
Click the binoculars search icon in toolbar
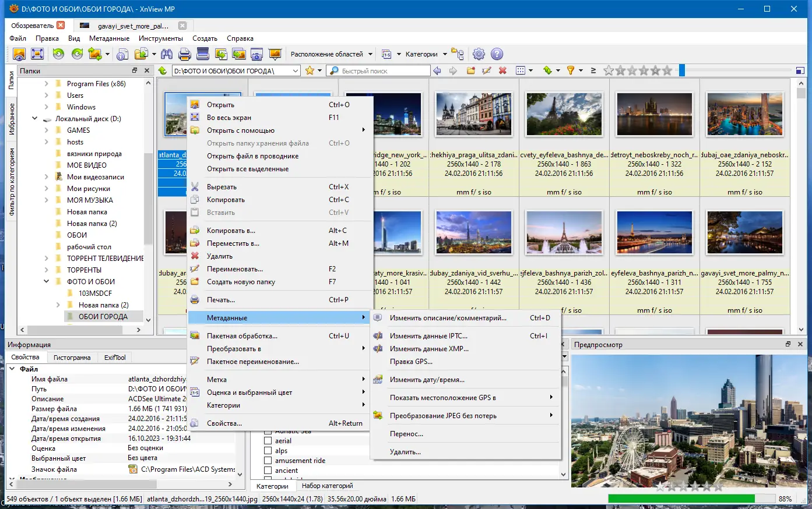167,54
